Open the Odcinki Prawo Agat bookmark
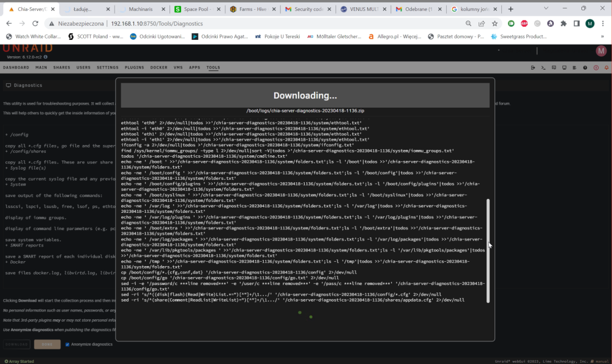The width and height of the screenshot is (612, 364). pyautogui.click(x=220, y=36)
